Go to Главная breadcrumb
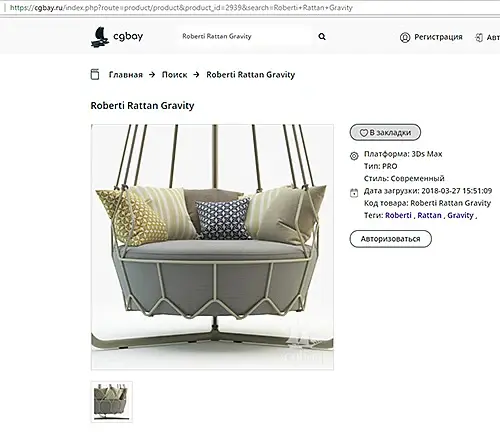Viewport: 500px width, 436px height. coord(126,75)
